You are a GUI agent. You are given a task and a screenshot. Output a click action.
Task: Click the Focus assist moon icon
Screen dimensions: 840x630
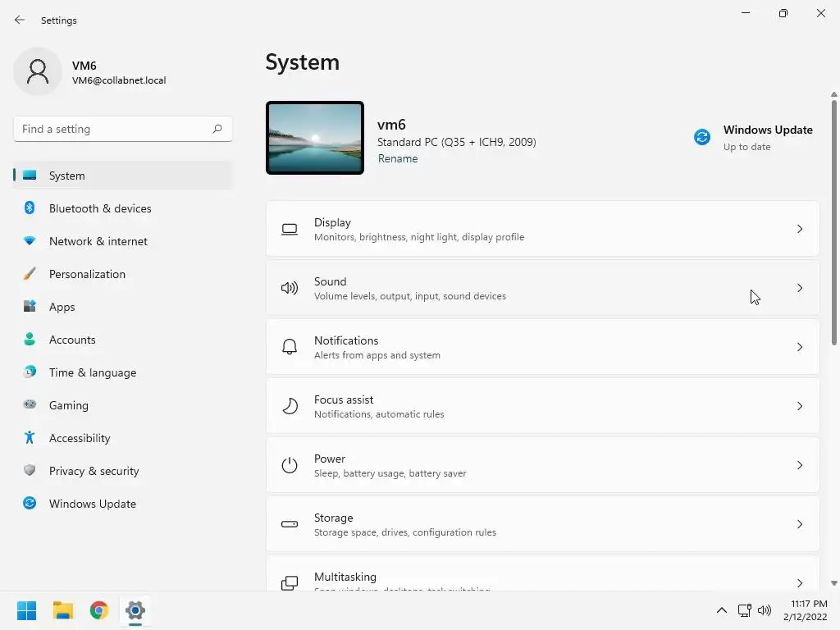(x=290, y=406)
